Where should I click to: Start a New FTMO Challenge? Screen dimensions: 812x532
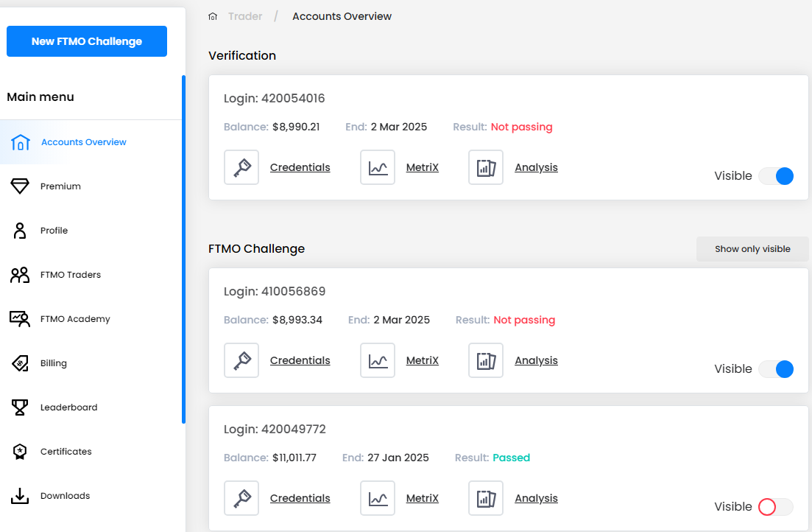pos(86,41)
